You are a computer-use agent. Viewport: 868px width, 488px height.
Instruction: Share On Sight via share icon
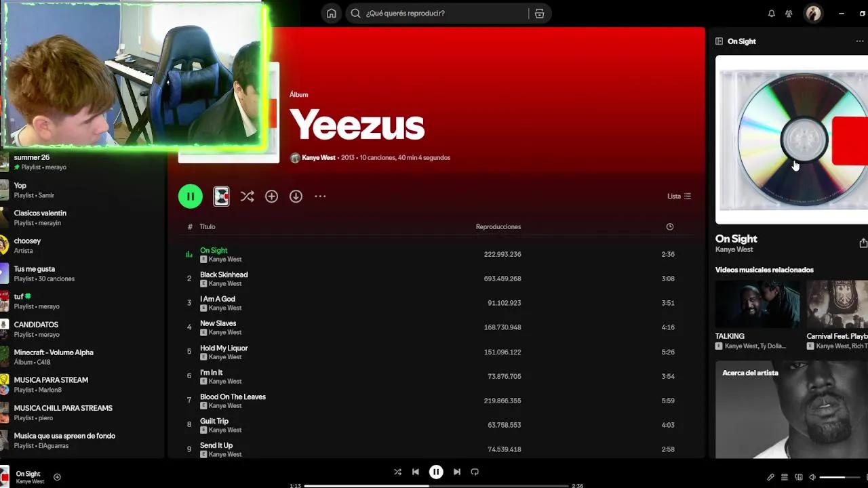coord(863,243)
